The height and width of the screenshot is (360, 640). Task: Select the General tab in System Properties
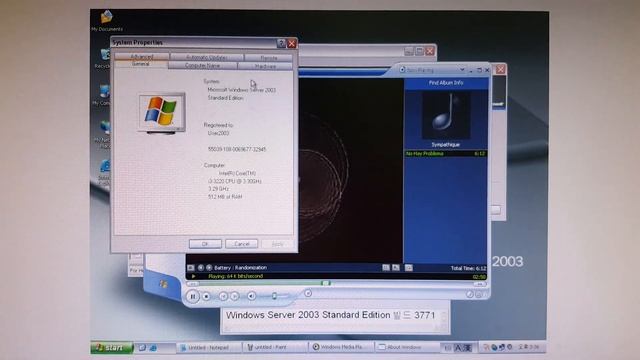point(140,64)
